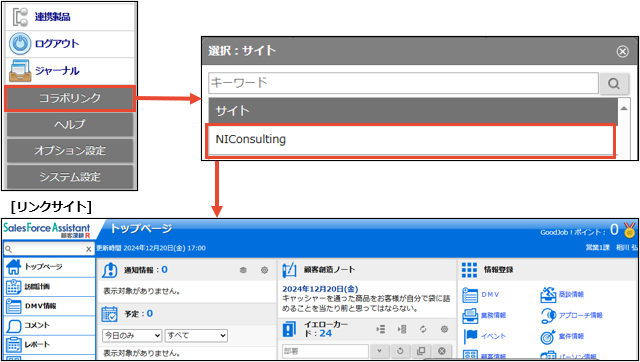
Task: Click the 通知情報 settings gear icon
Action: click(264, 270)
